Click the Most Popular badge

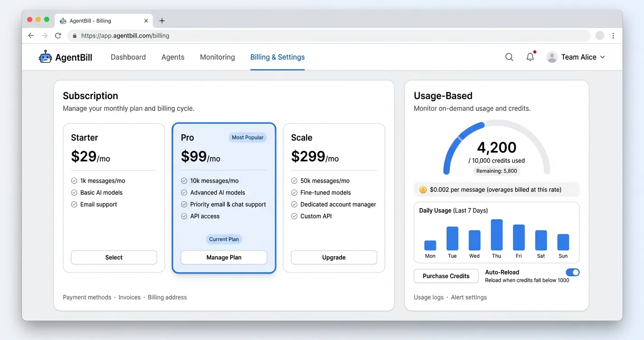click(247, 137)
